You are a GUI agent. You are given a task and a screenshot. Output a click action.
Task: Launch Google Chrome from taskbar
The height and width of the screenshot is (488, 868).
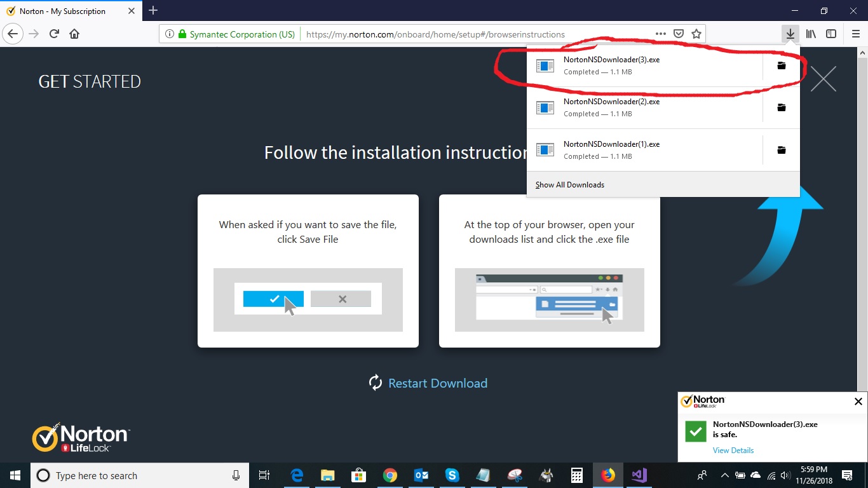[x=390, y=475]
